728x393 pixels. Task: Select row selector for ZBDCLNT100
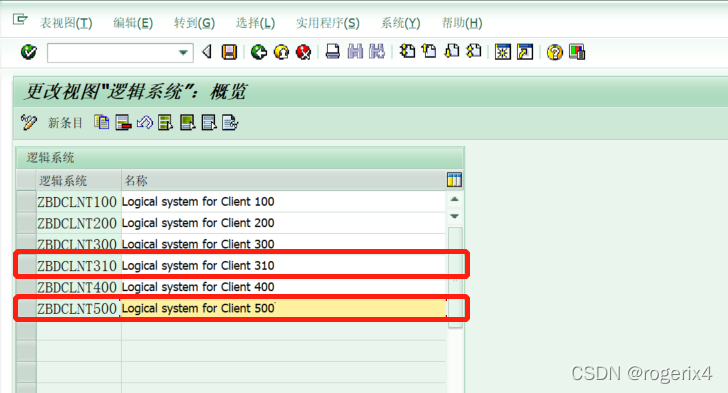point(26,202)
